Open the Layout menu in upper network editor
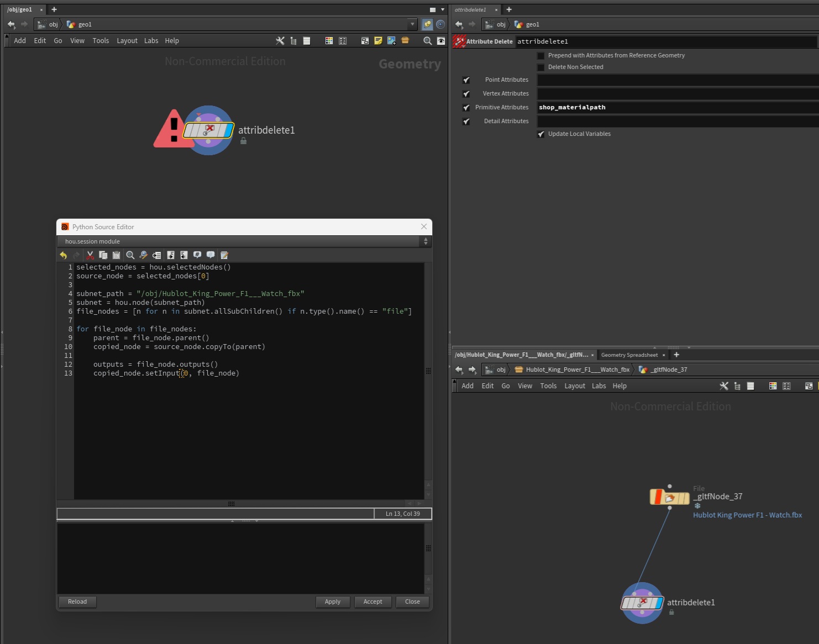Viewport: 819px width, 644px height. pos(127,41)
